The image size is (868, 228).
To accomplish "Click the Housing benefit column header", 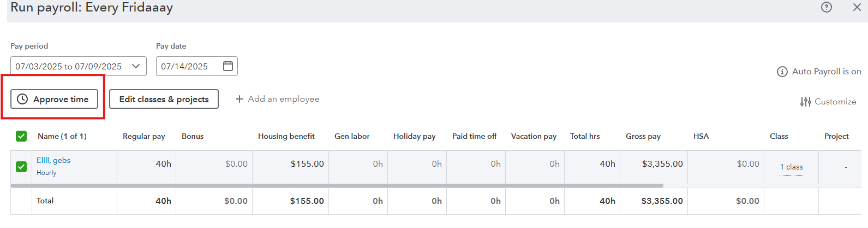I will 286,136.
